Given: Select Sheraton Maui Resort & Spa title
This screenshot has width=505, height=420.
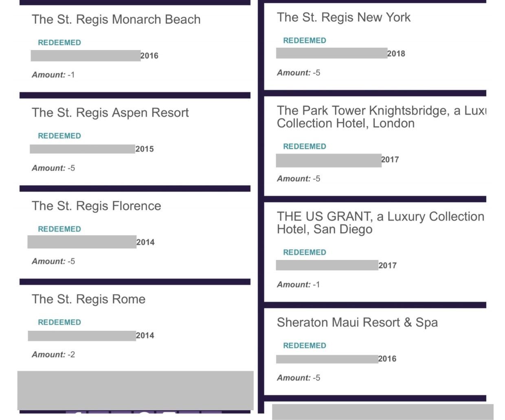Looking at the screenshot, I should pyautogui.click(x=357, y=323).
